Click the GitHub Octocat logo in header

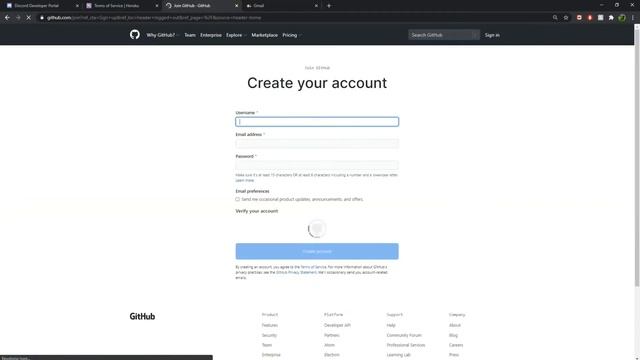tap(135, 35)
